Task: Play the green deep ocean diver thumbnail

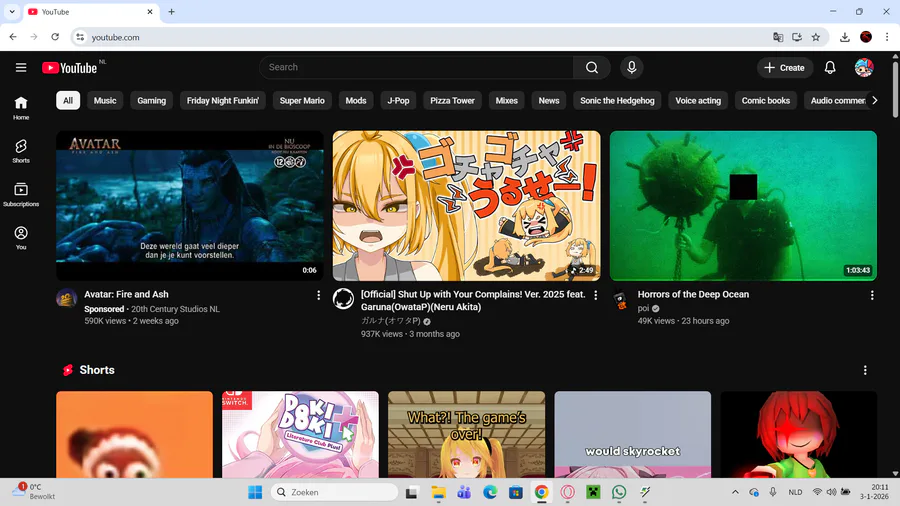Action: pyautogui.click(x=743, y=205)
